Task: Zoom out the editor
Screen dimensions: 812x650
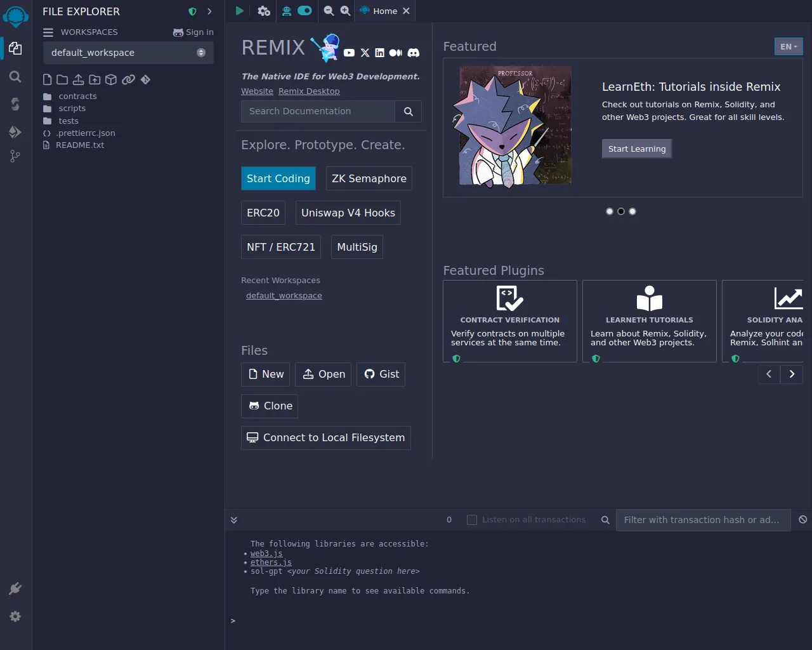Action: point(329,11)
